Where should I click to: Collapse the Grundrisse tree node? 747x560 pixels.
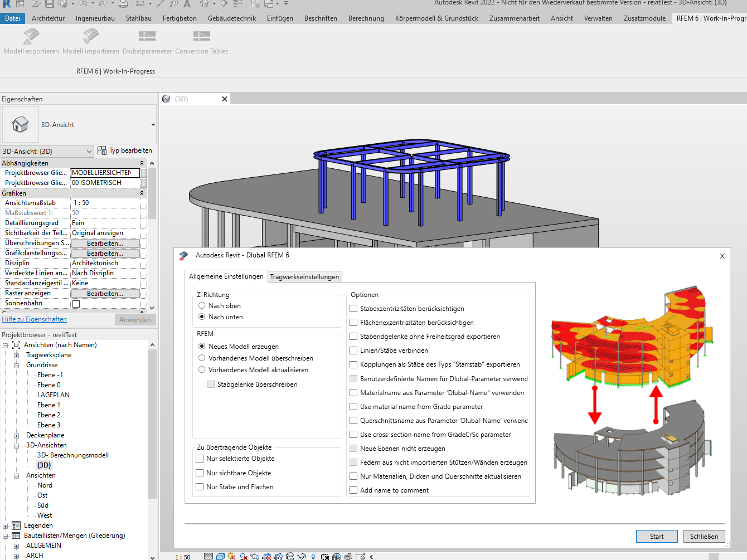[17, 364]
